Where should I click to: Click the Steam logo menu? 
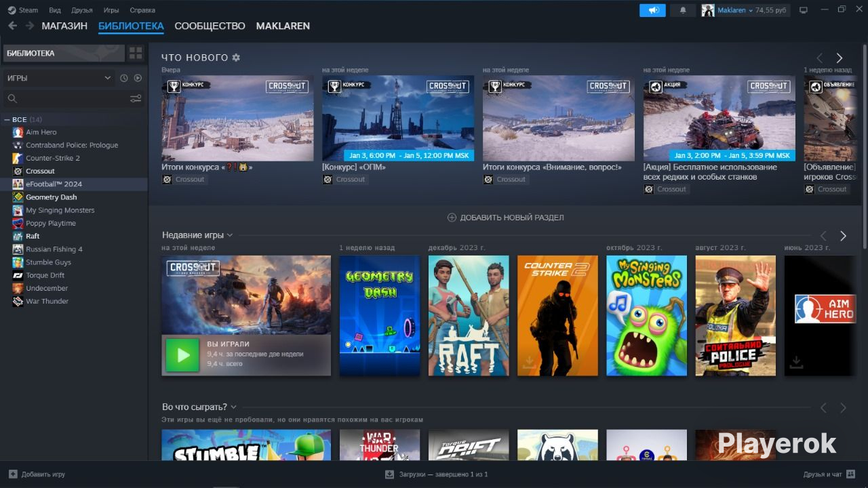23,10
